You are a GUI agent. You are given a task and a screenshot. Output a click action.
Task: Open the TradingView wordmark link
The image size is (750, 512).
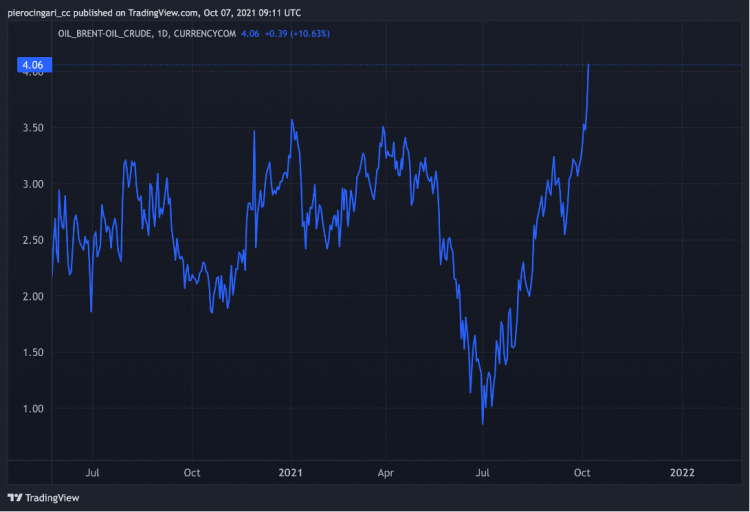(x=52, y=498)
